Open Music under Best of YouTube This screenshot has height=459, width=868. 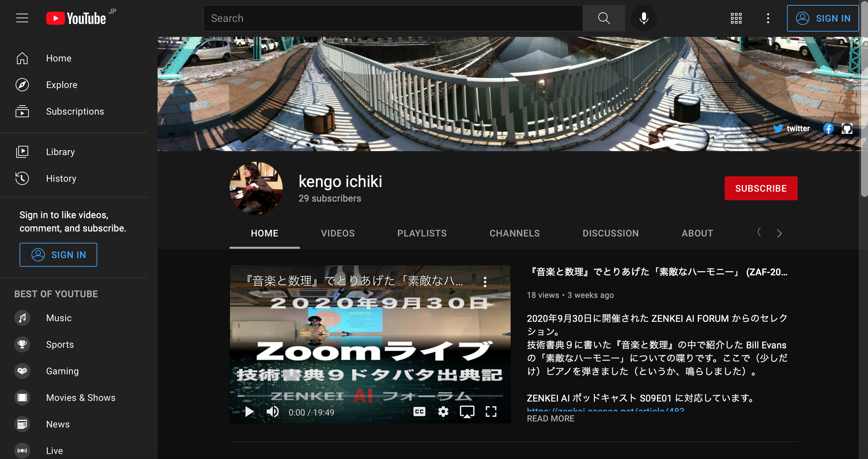pyautogui.click(x=73, y=318)
